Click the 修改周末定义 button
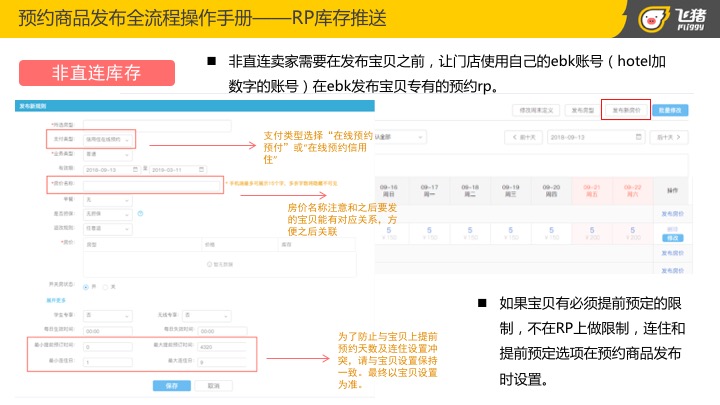 pos(536,110)
